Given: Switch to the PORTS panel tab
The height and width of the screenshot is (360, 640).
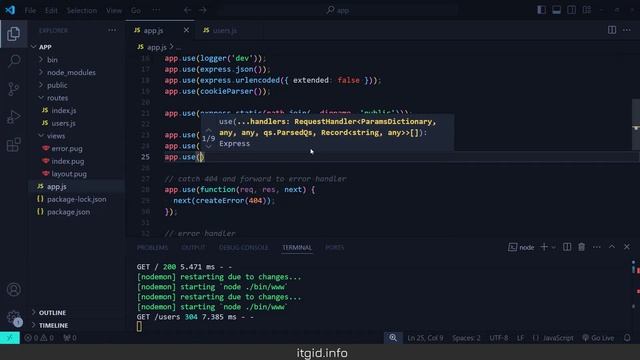Looking at the screenshot, I should pyautogui.click(x=334, y=247).
